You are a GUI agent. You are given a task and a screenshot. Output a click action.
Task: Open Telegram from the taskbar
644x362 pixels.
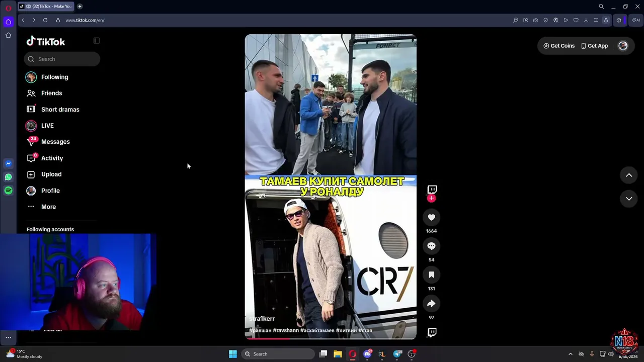point(397,354)
